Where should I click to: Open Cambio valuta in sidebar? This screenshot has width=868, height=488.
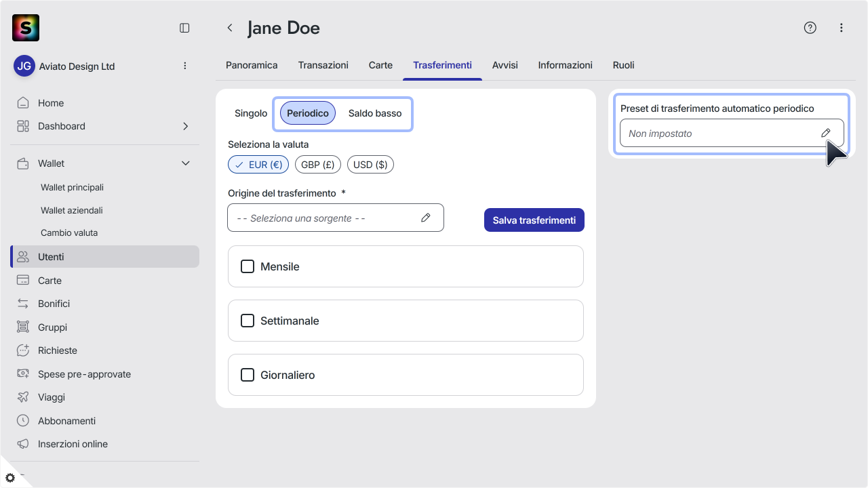coord(69,232)
